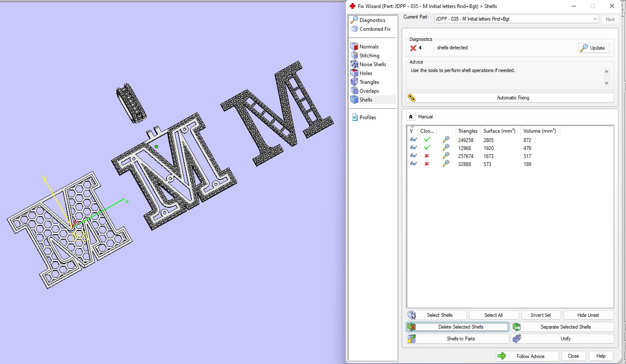Convert shells to parts

pos(457,339)
